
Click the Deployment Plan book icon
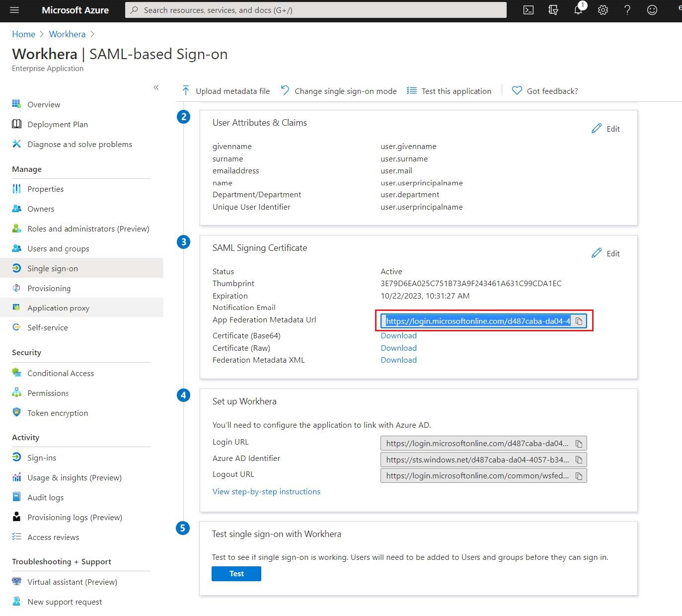point(16,124)
